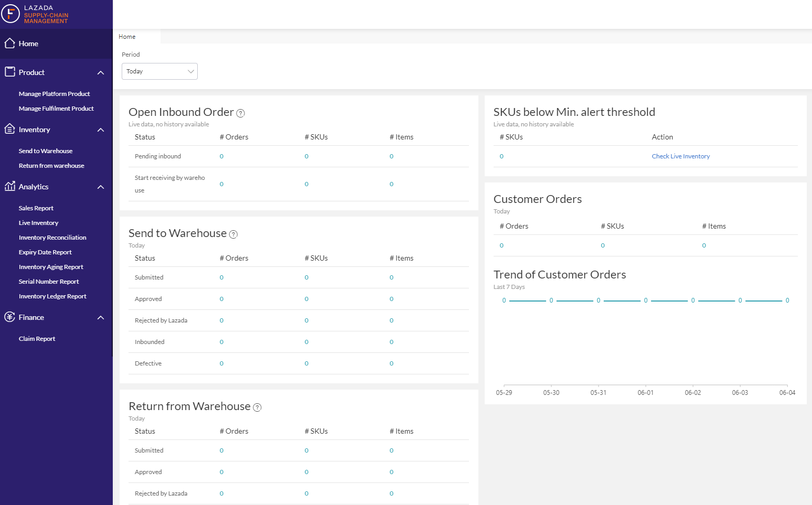The width and height of the screenshot is (812, 505).
Task: Click the Trend of Customer Orders heading
Action: 560,275
